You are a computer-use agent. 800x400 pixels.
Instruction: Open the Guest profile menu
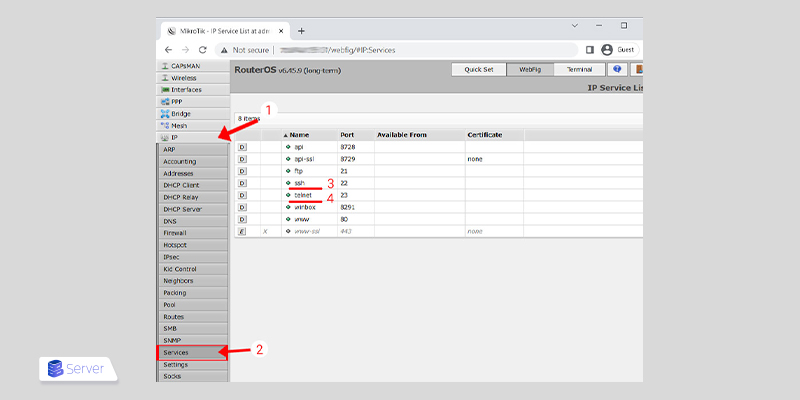[619, 50]
